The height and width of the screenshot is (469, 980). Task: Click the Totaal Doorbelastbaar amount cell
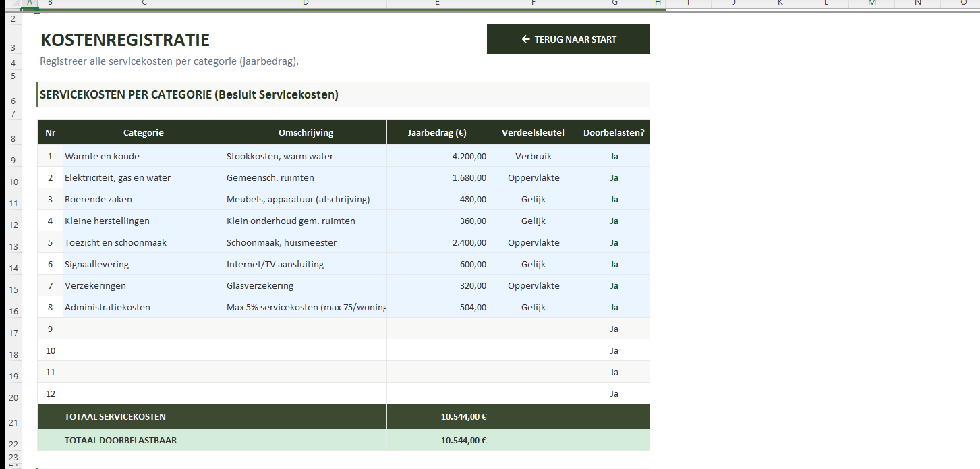[437, 440]
